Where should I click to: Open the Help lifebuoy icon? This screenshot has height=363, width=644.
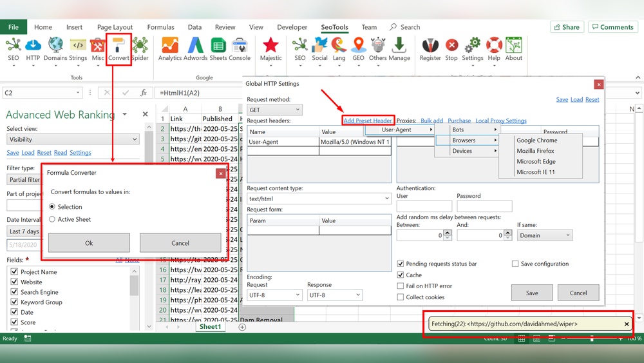tap(494, 46)
